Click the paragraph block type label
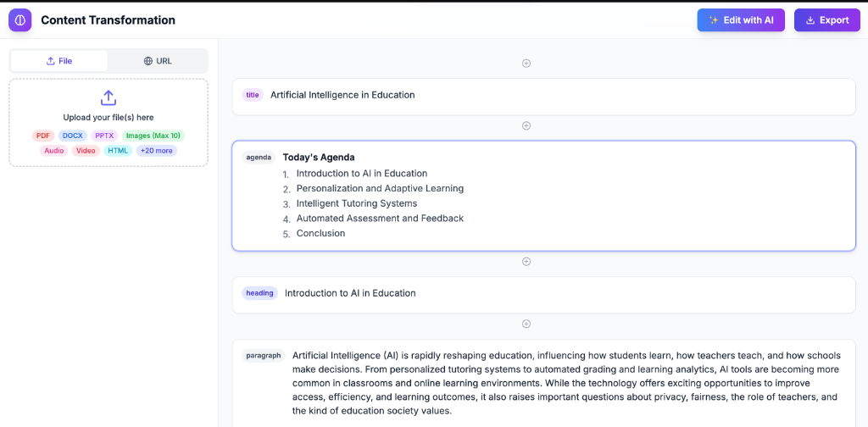The height and width of the screenshot is (427, 868). 264,356
